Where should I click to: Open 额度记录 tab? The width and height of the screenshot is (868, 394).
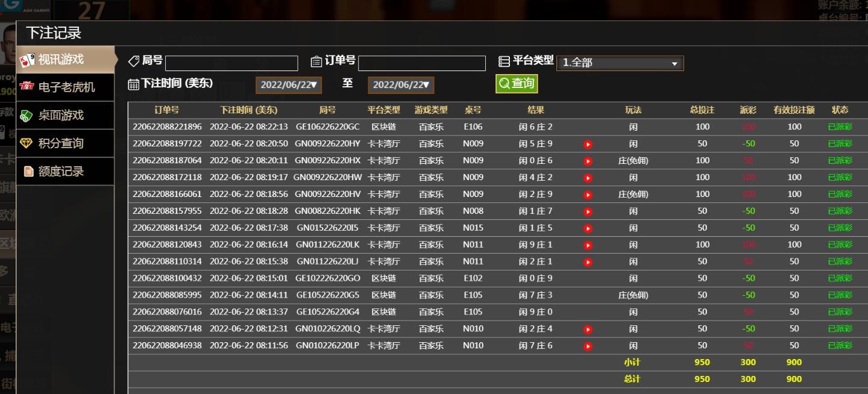[x=65, y=171]
